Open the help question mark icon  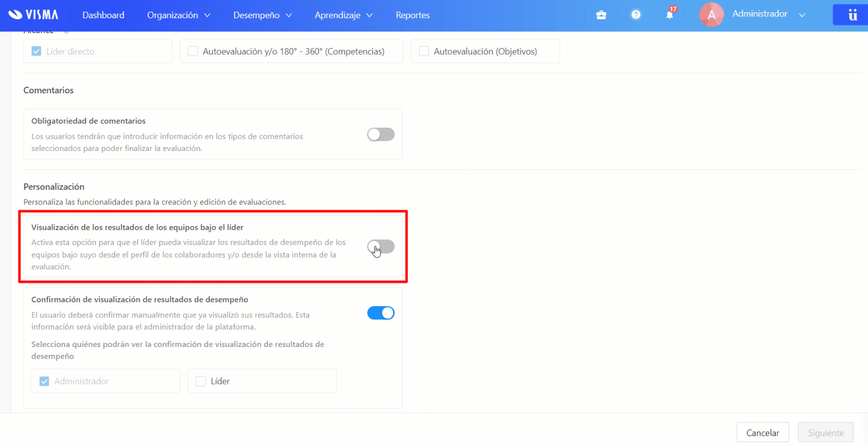[636, 14]
